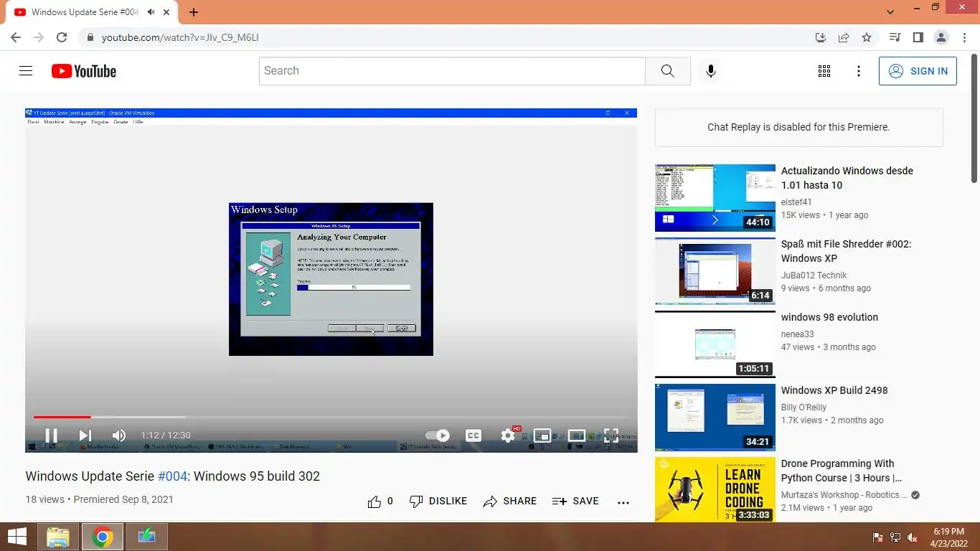
Task: Click the DISLIKE button
Action: pyautogui.click(x=438, y=501)
